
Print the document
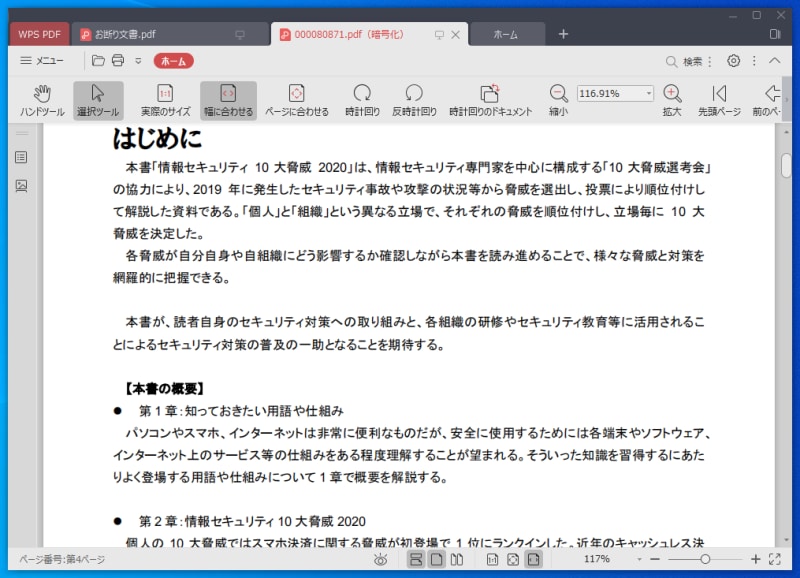click(x=118, y=61)
